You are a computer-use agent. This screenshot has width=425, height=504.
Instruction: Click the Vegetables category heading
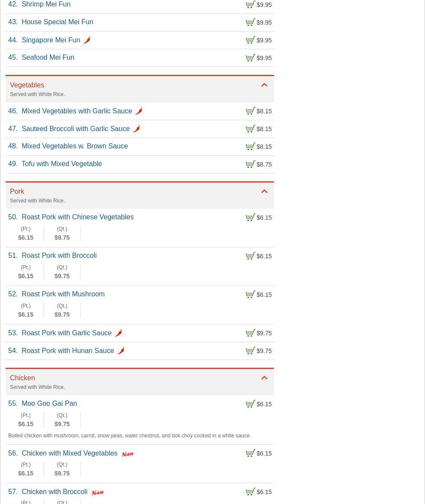click(x=27, y=85)
